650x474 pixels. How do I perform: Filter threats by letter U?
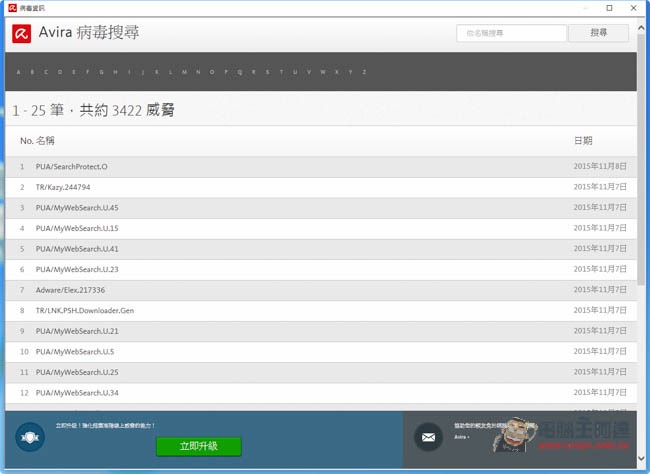click(295, 72)
